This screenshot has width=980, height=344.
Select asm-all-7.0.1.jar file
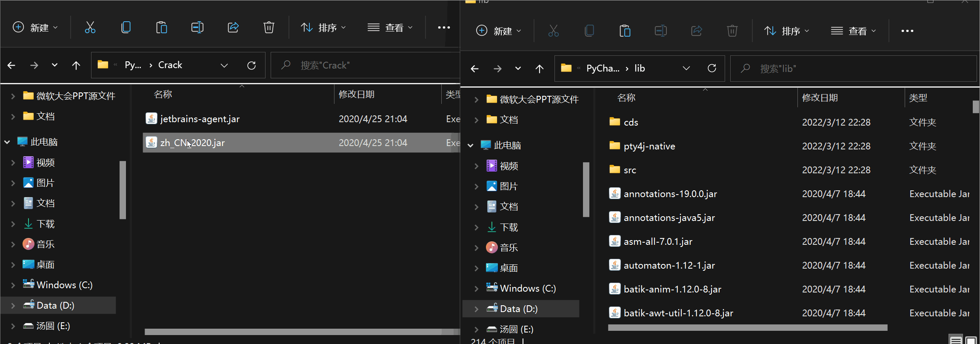[651, 241]
